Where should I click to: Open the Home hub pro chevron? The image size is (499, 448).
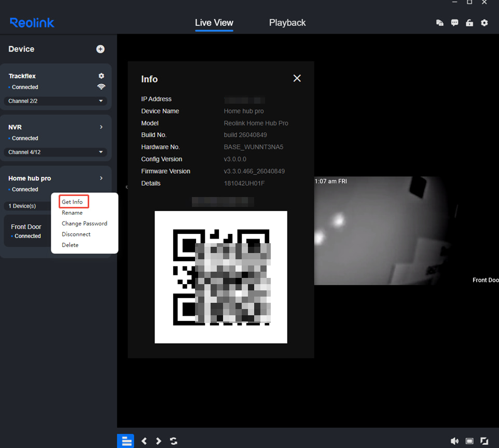(x=101, y=178)
